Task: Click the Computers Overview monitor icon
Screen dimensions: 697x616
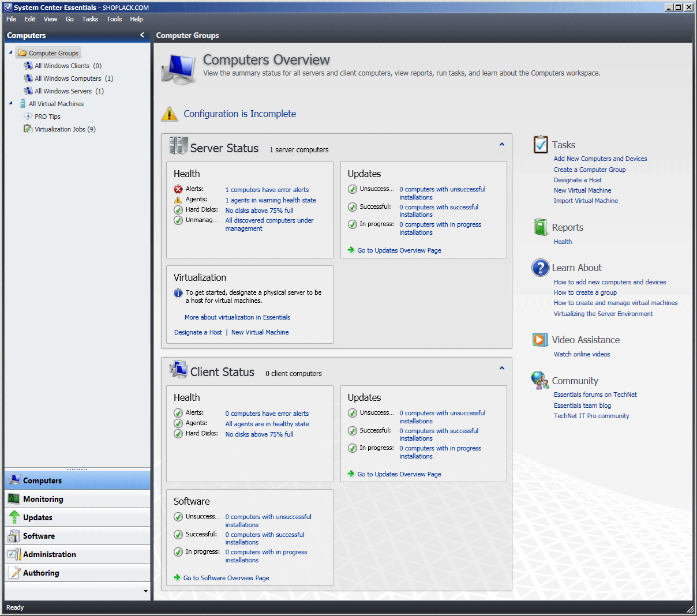Action: pyautogui.click(x=179, y=69)
